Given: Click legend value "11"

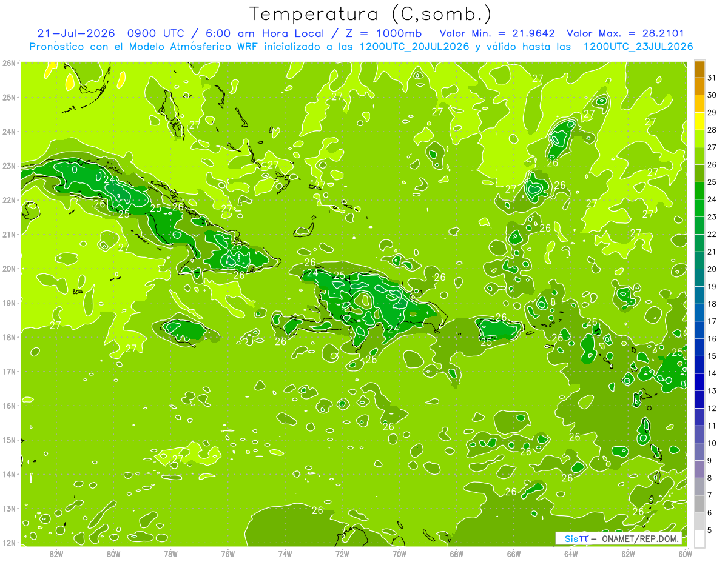Looking at the screenshot, I should click(712, 426).
